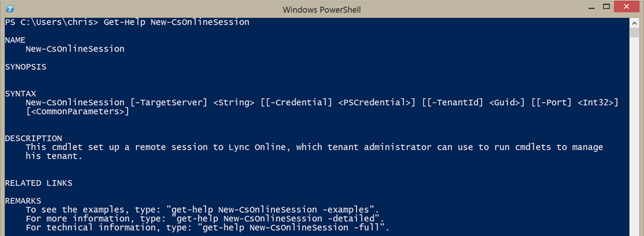Click the NAME section heading
The width and height of the screenshot is (644, 236).
pyautogui.click(x=15, y=40)
